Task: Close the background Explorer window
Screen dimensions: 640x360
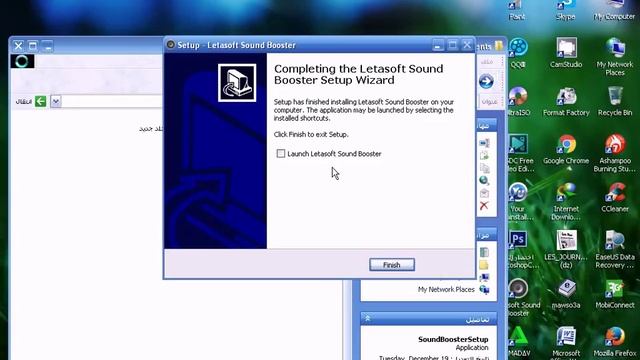Action: tap(18, 46)
